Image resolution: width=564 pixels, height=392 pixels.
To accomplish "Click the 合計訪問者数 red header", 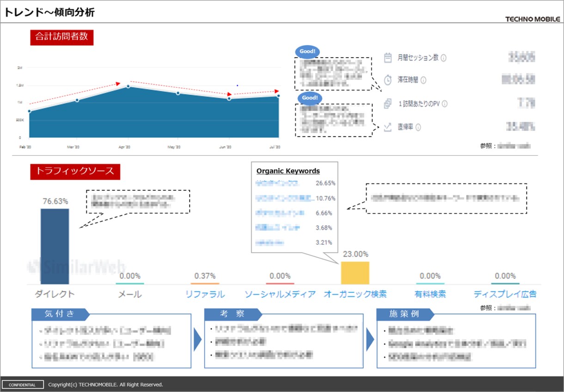I will pos(62,37).
